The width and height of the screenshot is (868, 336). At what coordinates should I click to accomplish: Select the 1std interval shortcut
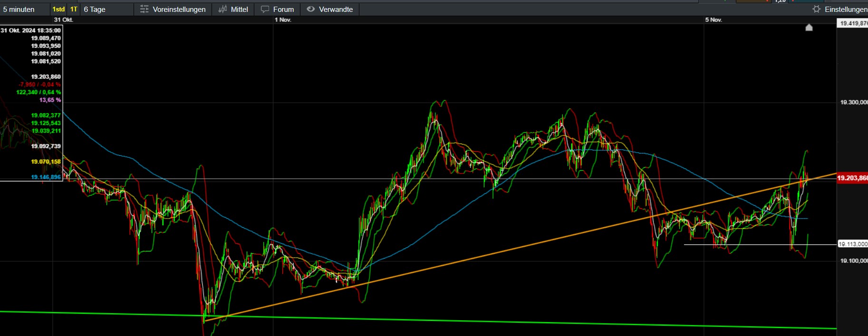[x=58, y=10]
